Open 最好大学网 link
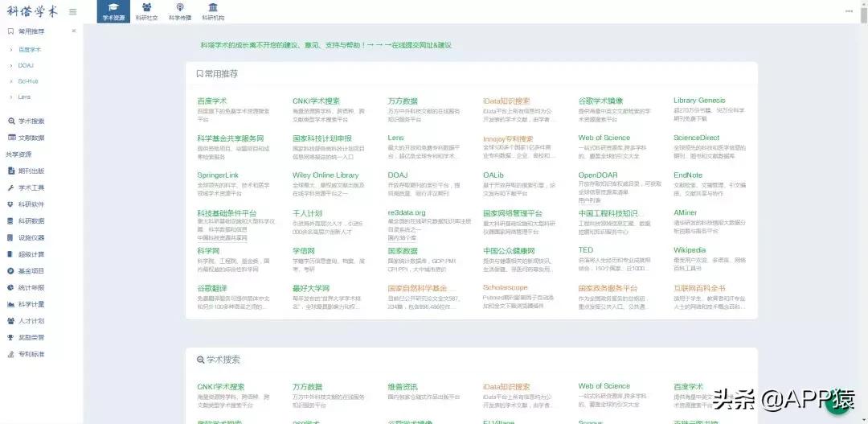Viewport: 868px width, 424px height. [x=310, y=288]
